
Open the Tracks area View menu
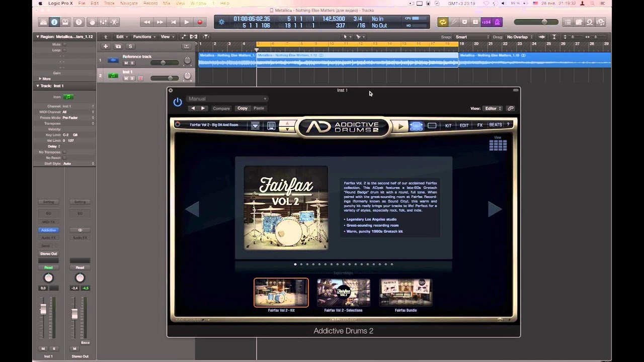167,37
